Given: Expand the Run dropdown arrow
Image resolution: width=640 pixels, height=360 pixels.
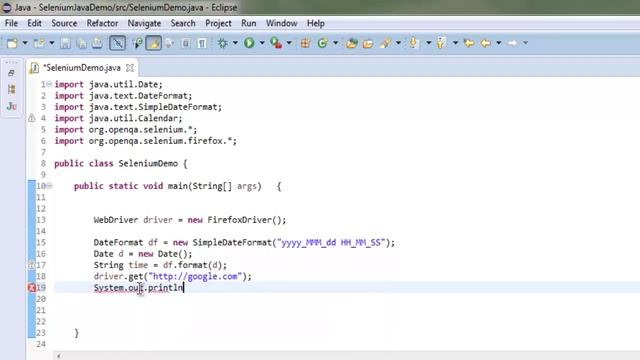Looking at the screenshot, I should click(262, 43).
